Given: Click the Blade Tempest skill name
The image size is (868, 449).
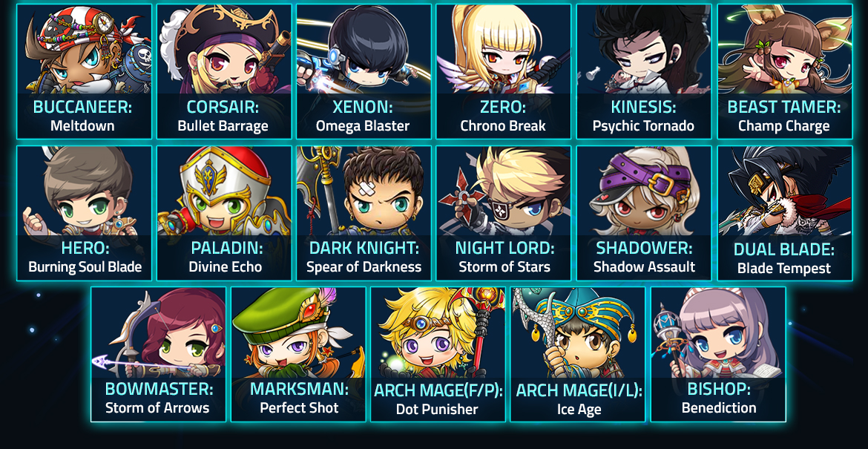Looking at the screenshot, I should pos(784,269).
